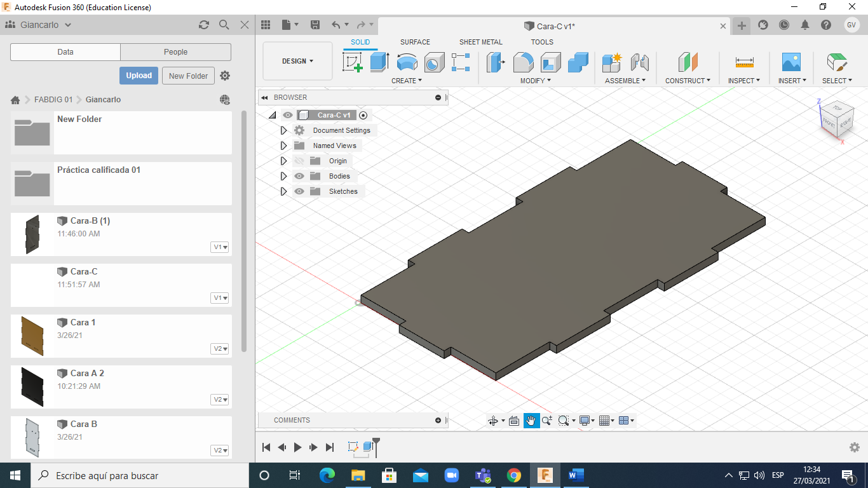The image size is (868, 488).
Task: Select the Revolve tool icon
Action: [407, 62]
